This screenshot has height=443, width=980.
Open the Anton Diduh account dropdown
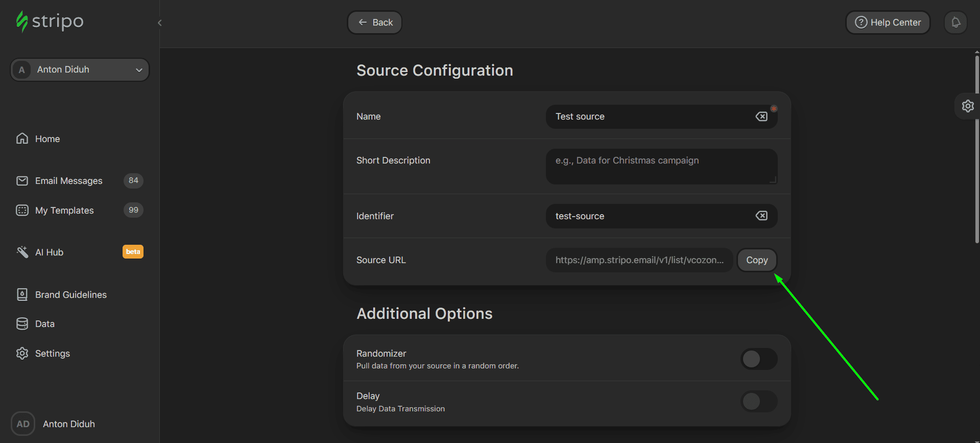pos(80,69)
